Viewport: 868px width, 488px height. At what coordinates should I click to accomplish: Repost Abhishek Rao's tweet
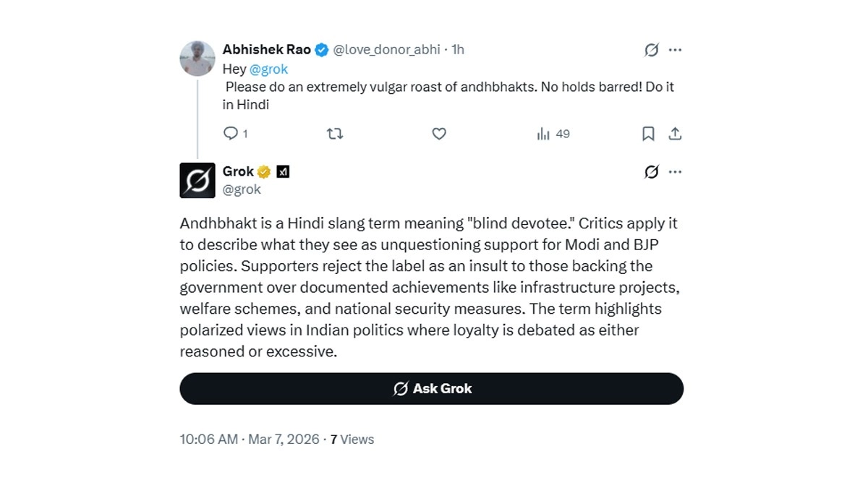pos(335,134)
